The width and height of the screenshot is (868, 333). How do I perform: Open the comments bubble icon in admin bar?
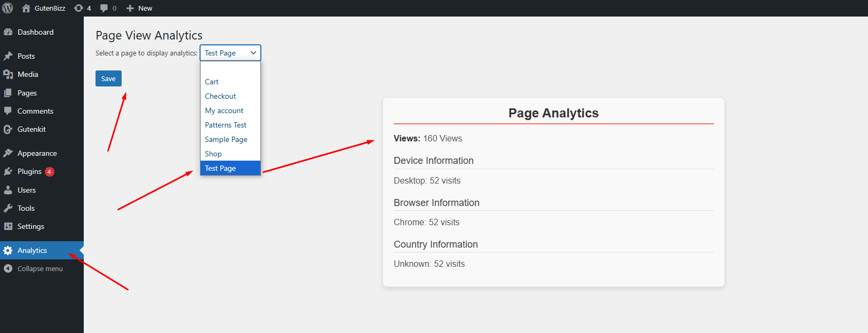pos(104,8)
